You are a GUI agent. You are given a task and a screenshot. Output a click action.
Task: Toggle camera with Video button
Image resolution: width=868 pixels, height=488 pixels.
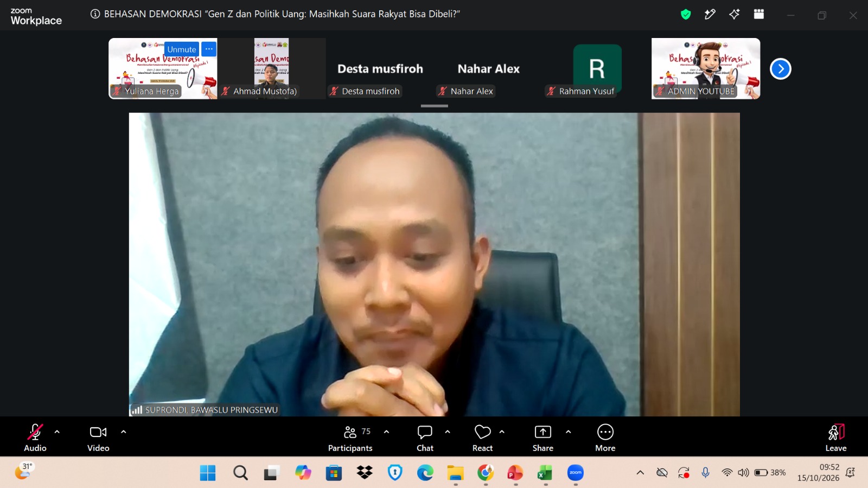tap(98, 438)
